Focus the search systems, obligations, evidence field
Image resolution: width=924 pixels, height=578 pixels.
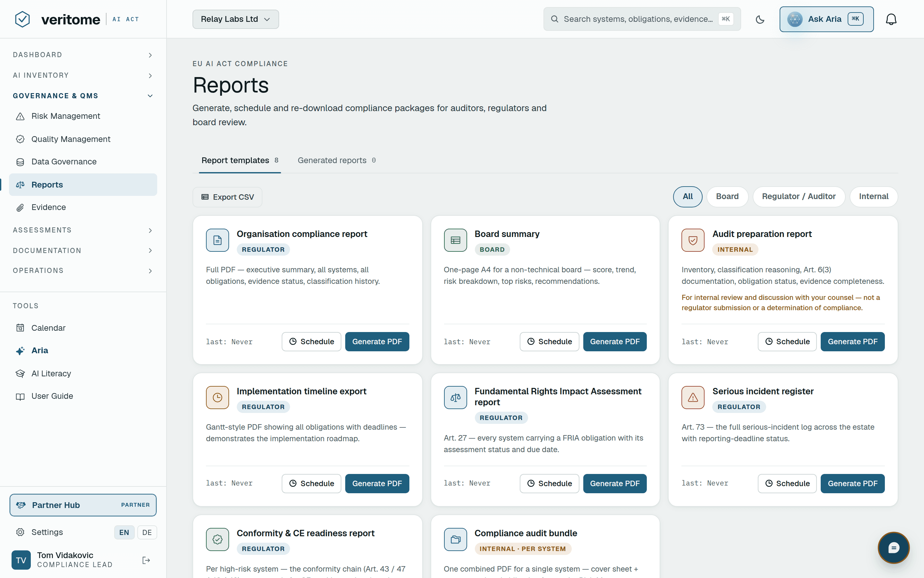(x=642, y=19)
